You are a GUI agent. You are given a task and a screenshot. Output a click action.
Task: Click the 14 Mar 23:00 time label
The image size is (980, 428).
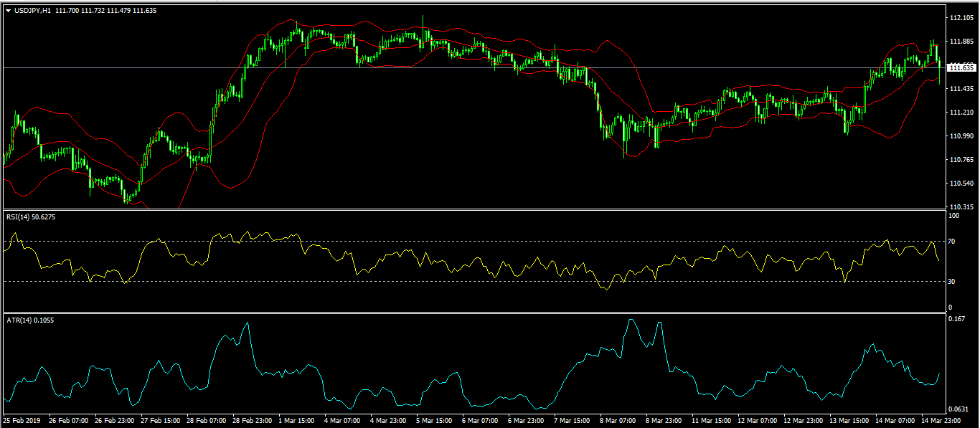[941, 420]
